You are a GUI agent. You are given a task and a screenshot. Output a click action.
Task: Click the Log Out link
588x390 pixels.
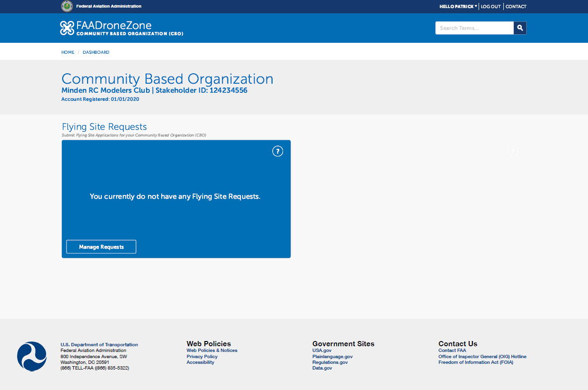(490, 7)
